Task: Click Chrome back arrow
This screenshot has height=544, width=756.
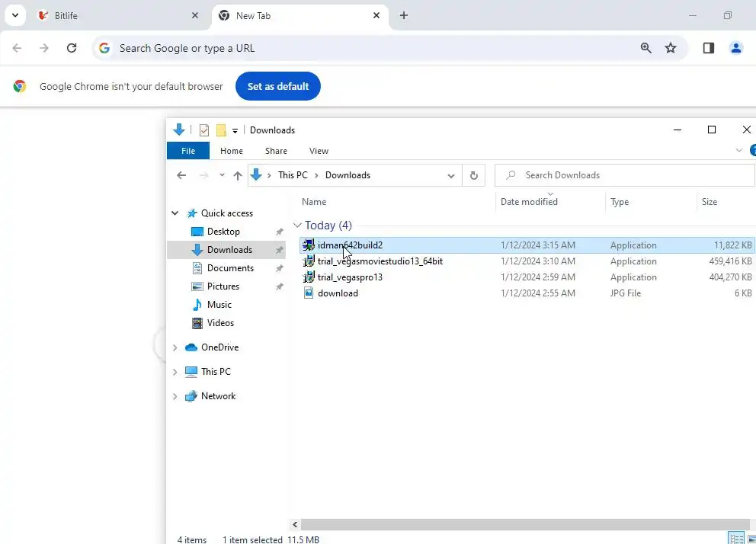Action: (17, 48)
